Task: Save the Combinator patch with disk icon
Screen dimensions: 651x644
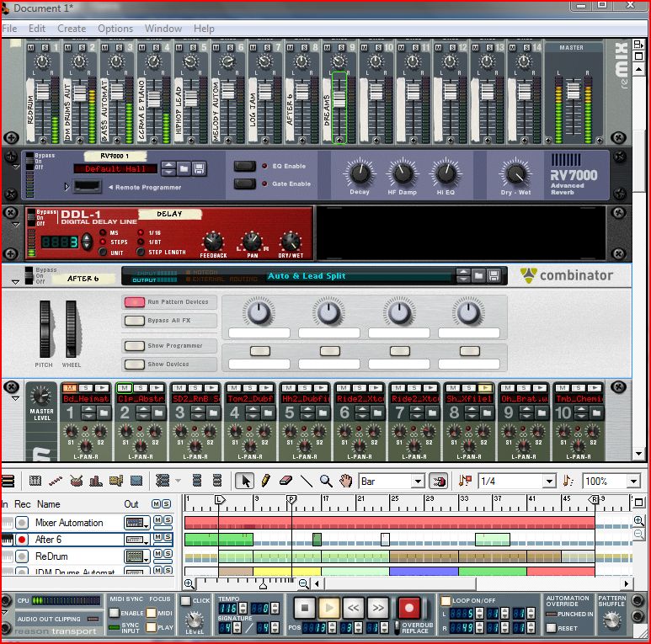Action: [x=494, y=275]
